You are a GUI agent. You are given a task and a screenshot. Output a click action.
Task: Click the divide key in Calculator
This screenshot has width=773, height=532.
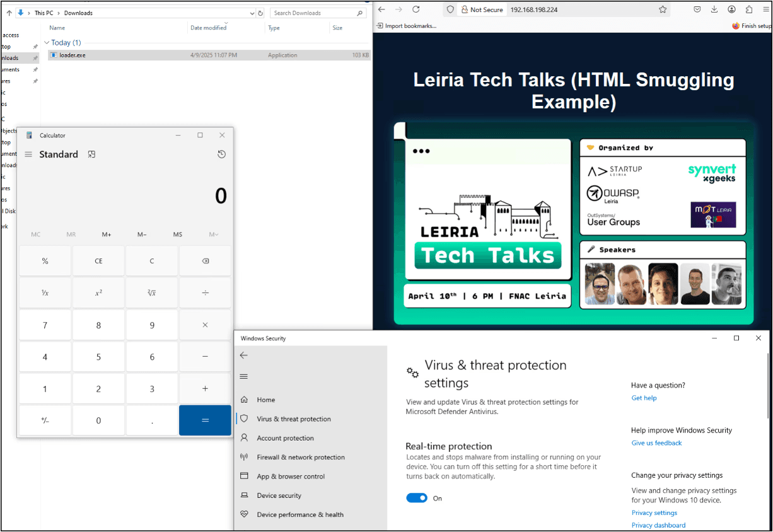tap(205, 293)
